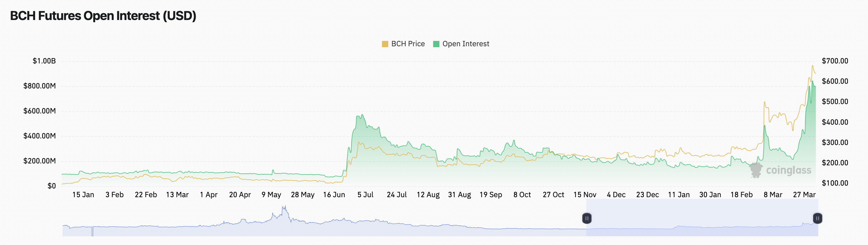The image size is (868, 245).
Task: Click the early July open interest peak
Action: tap(362, 115)
